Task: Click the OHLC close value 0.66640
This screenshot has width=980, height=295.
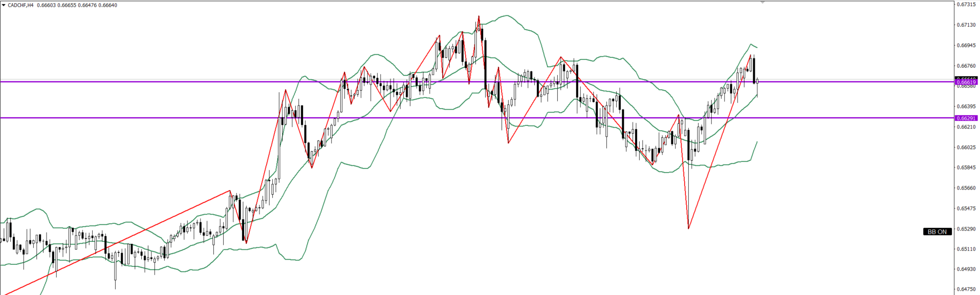Action: click(107, 5)
